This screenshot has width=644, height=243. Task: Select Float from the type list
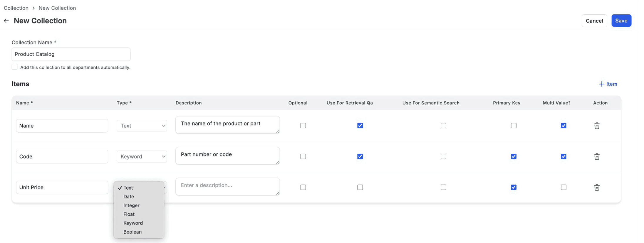129,214
